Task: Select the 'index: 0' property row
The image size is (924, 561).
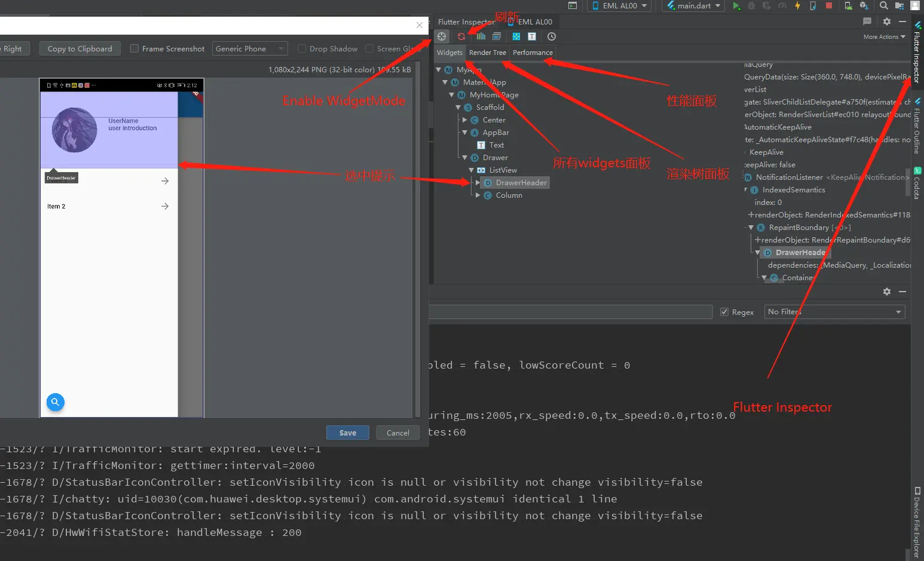Action: (x=768, y=203)
